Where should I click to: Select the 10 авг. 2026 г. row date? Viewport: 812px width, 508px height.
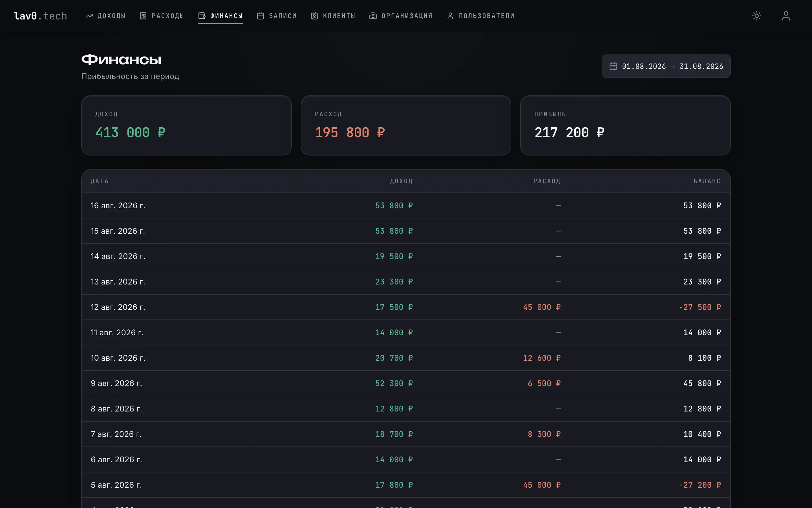(x=118, y=358)
